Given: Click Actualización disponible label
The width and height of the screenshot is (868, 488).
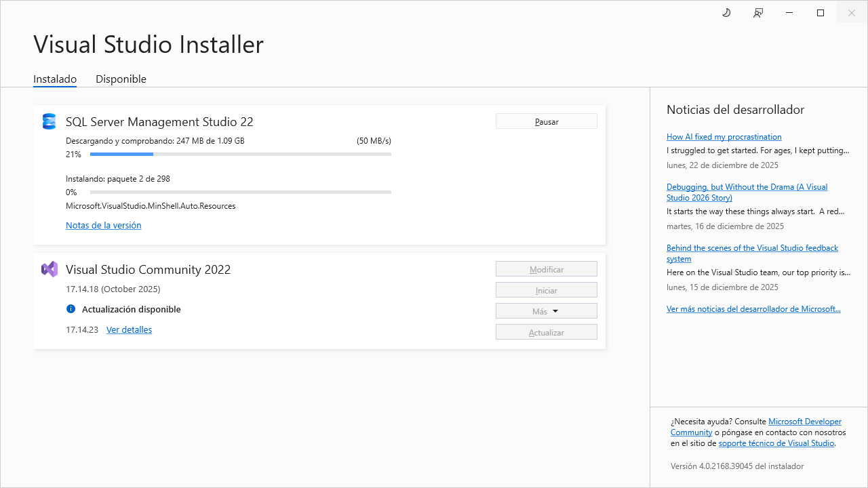Looking at the screenshot, I should [x=132, y=309].
